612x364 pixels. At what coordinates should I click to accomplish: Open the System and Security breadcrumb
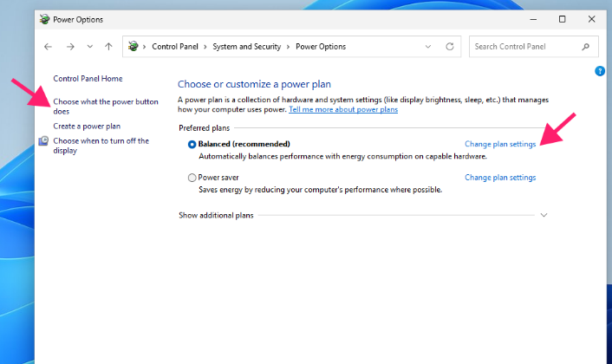click(x=247, y=47)
